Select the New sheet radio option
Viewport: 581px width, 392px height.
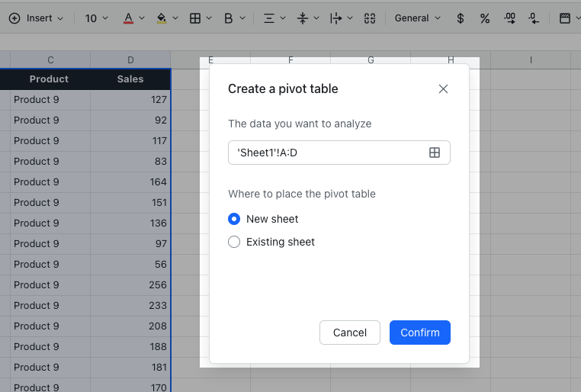point(234,219)
